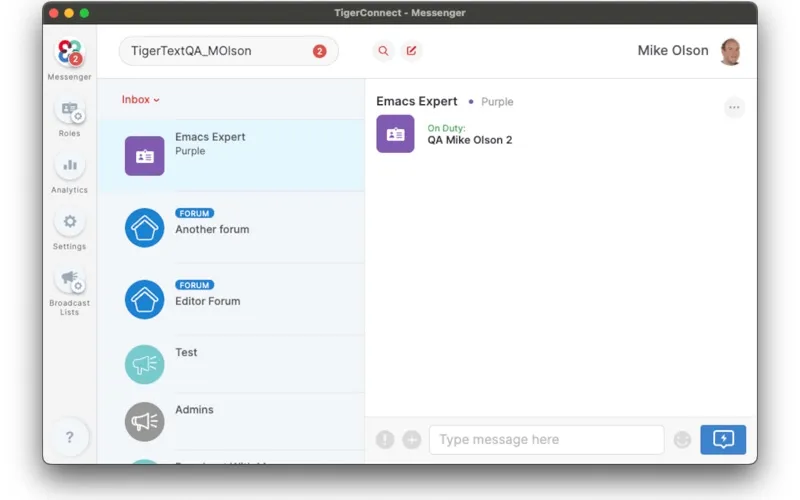Click the help question mark button
Screen dimensions: 800x500
[69, 437]
